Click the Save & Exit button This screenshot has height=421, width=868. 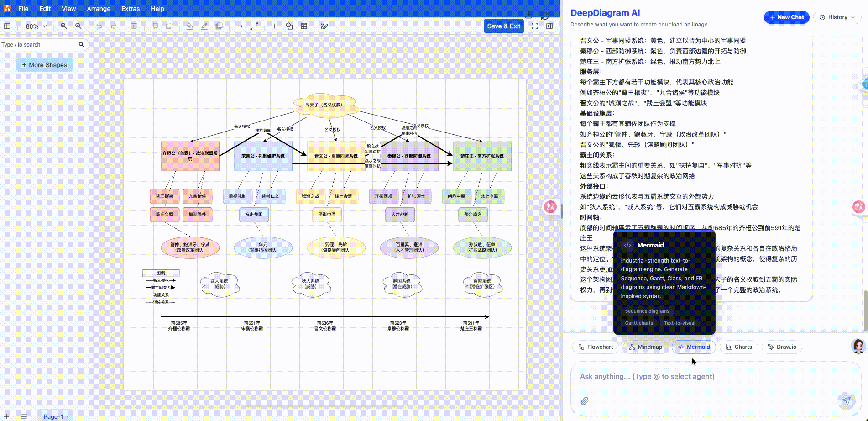point(503,26)
